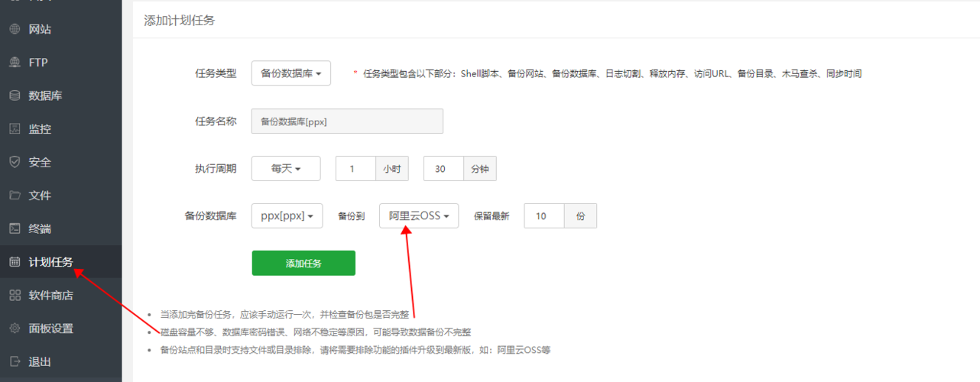Click the task type hint text

coord(612,74)
